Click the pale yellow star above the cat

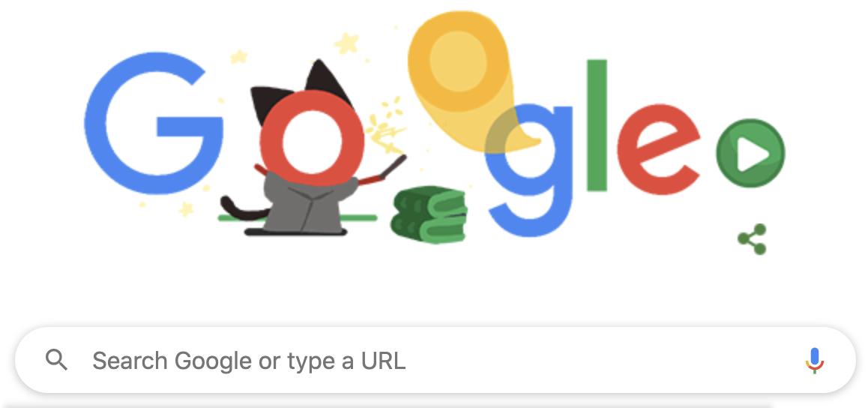pyautogui.click(x=346, y=43)
